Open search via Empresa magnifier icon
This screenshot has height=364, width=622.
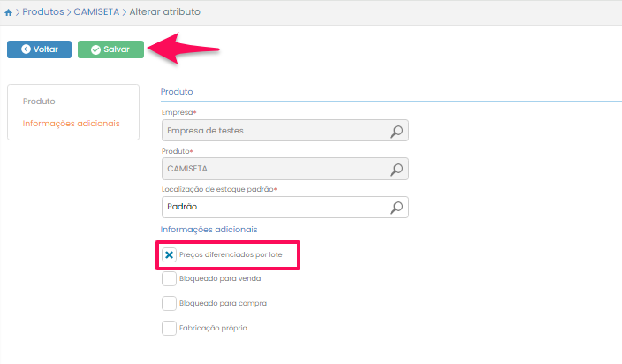[x=397, y=131]
